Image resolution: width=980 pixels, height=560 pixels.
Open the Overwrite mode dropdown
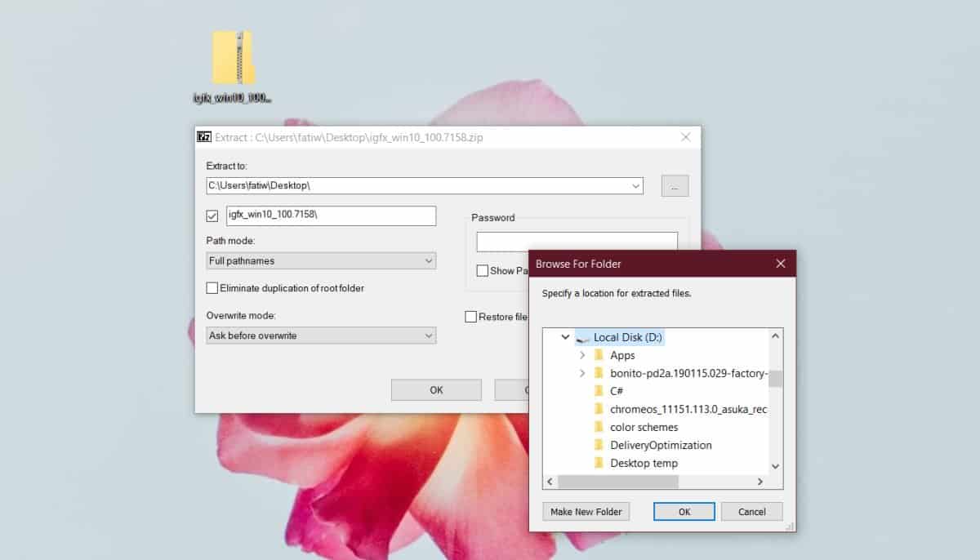[x=430, y=335]
